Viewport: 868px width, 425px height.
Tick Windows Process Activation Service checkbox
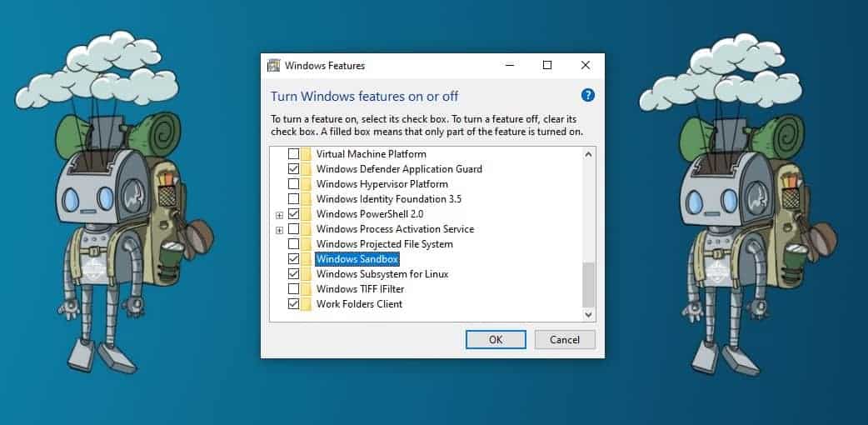point(293,229)
